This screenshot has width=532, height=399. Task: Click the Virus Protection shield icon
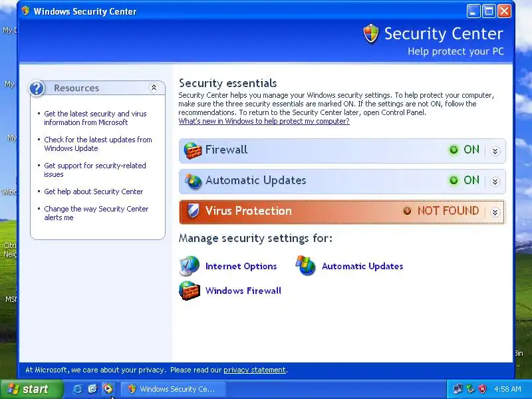193,211
